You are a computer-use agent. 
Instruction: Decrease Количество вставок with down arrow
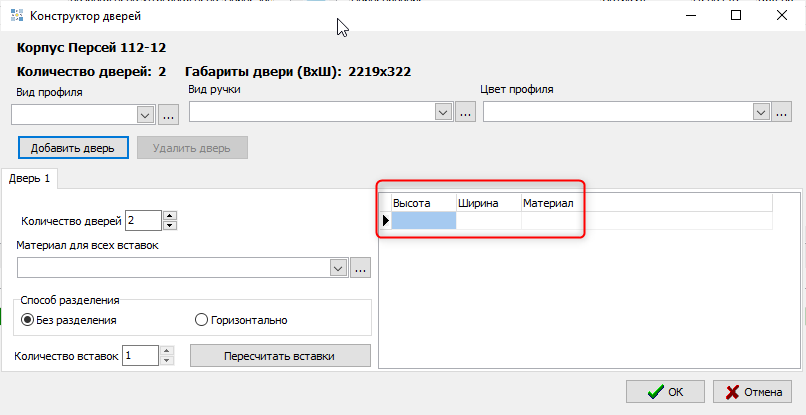[166, 360]
